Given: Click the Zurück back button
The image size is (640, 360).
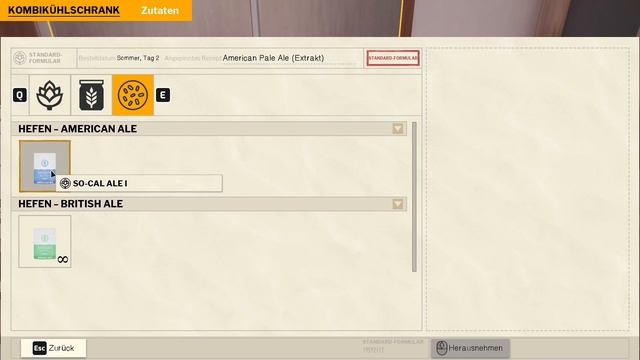Looking at the screenshot, I should 53,348.
